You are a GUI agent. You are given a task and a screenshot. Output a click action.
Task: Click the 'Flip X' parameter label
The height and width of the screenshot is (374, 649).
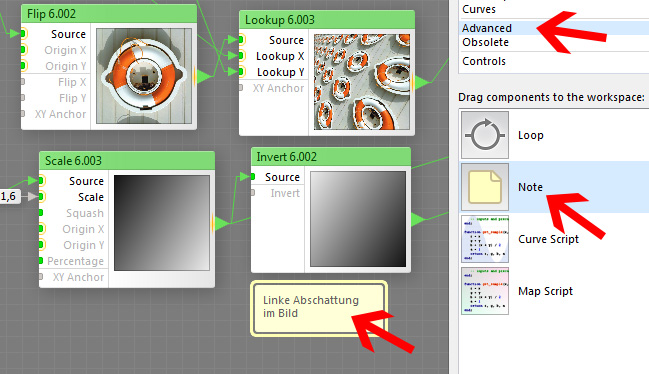click(x=72, y=82)
